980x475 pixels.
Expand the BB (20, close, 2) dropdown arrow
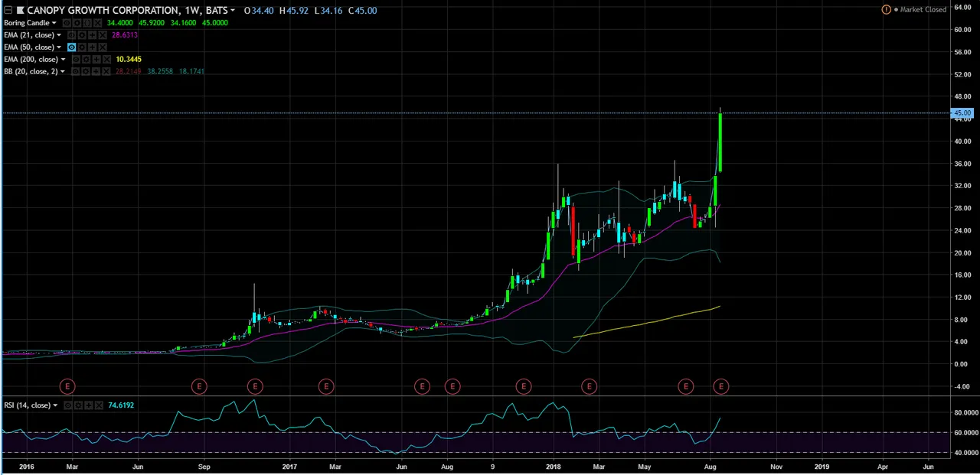tap(63, 72)
